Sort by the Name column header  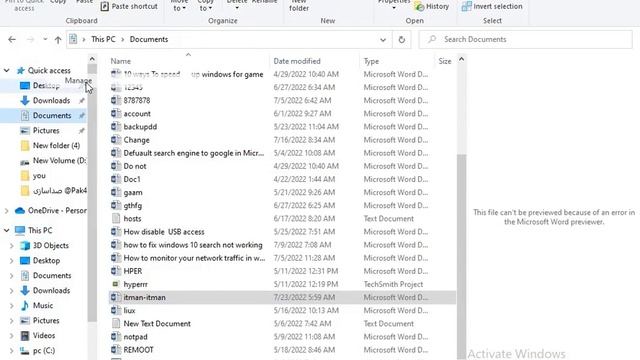point(121,61)
